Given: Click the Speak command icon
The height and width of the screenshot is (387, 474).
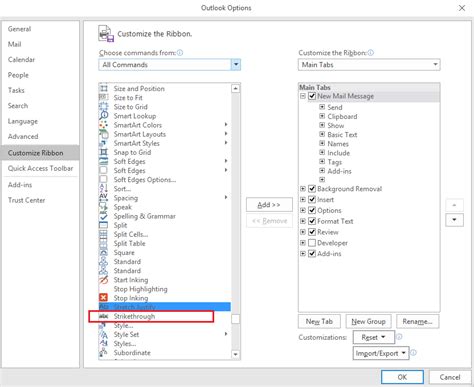Looking at the screenshot, I should tap(104, 207).
